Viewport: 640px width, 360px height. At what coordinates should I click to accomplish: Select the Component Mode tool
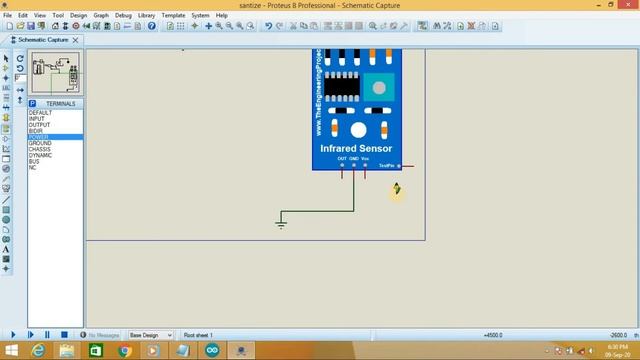6,68
